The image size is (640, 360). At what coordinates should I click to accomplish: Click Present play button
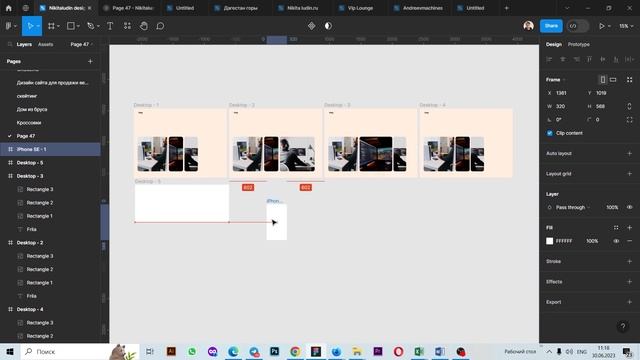tap(601, 26)
